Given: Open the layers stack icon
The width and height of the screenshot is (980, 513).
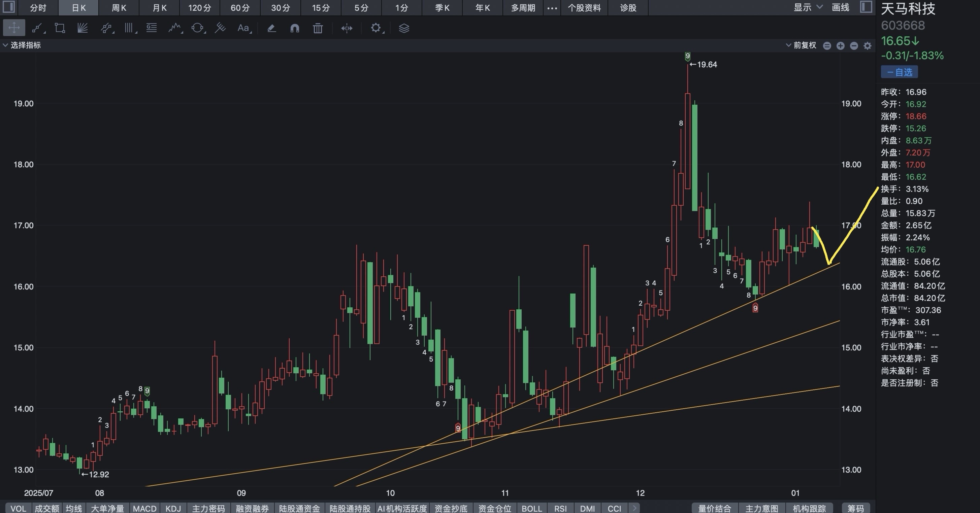Looking at the screenshot, I should tap(404, 28).
